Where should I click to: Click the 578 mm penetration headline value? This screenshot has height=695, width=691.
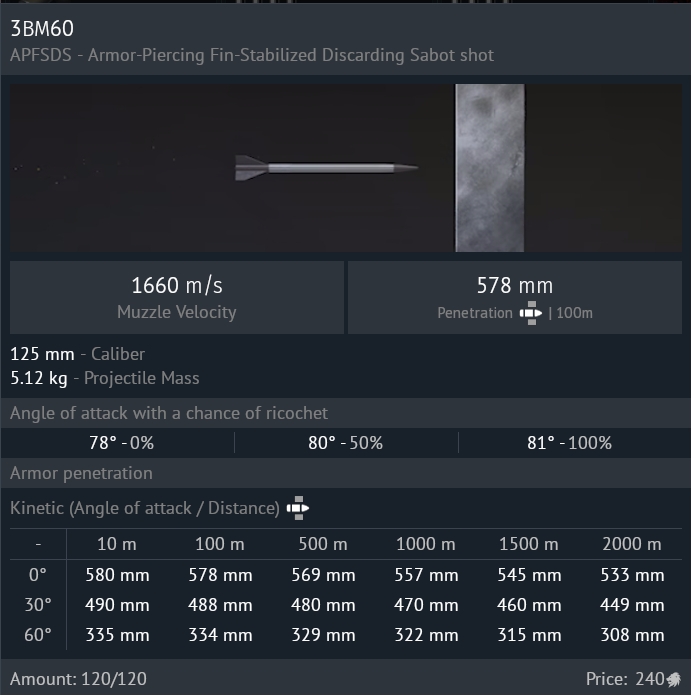pos(515,285)
